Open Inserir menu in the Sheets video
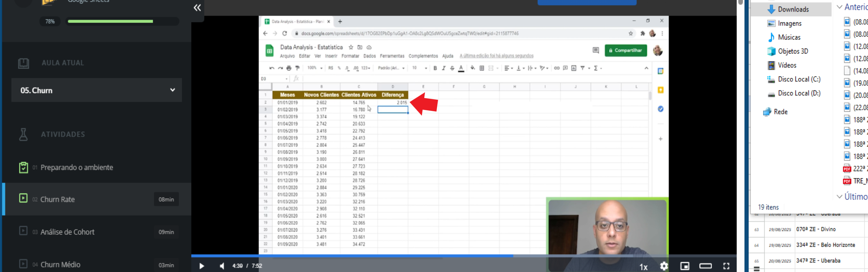This screenshot has height=272, width=868. click(x=331, y=56)
